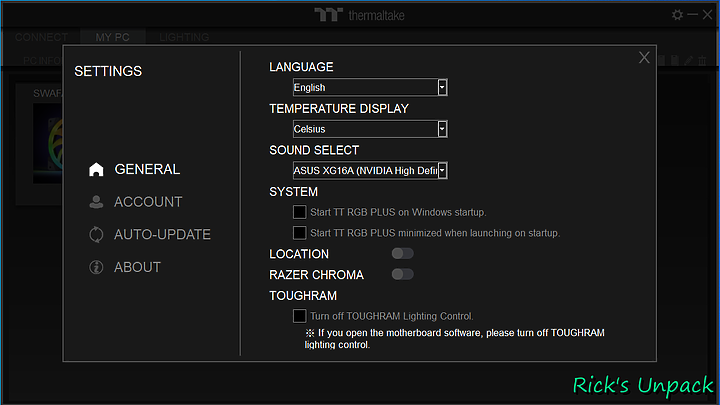The image size is (720, 405).
Task: Open settings gear in title bar
Action: (x=677, y=15)
